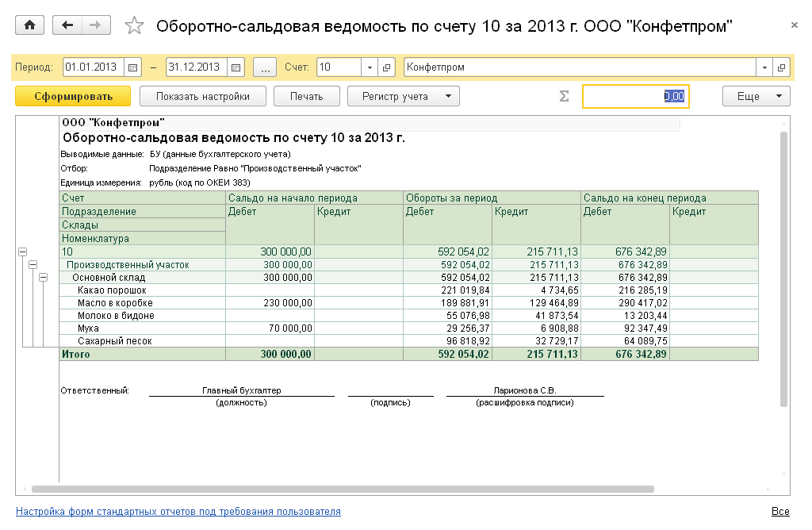This screenshot has width=812, height=530.
Task: Collapse the account 10 tree row
Action: coord(22,252)
